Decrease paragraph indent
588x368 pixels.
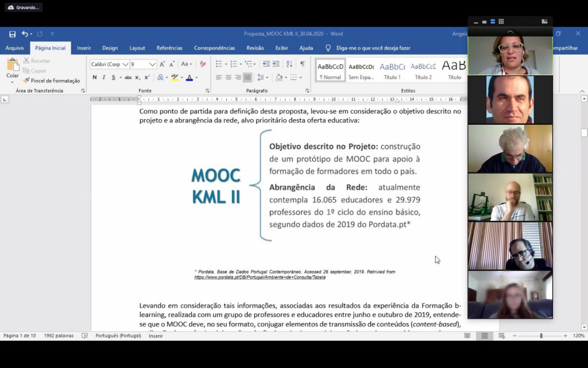266,64
